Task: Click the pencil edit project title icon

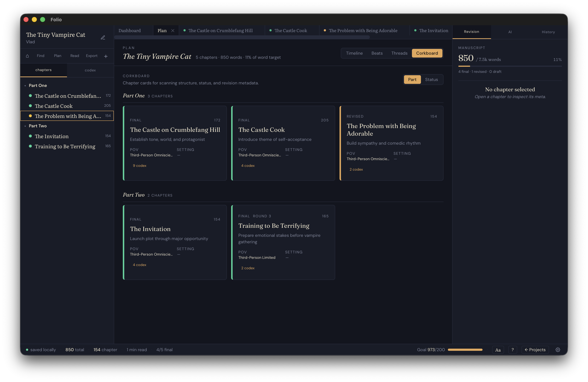Action: (103, 38)
